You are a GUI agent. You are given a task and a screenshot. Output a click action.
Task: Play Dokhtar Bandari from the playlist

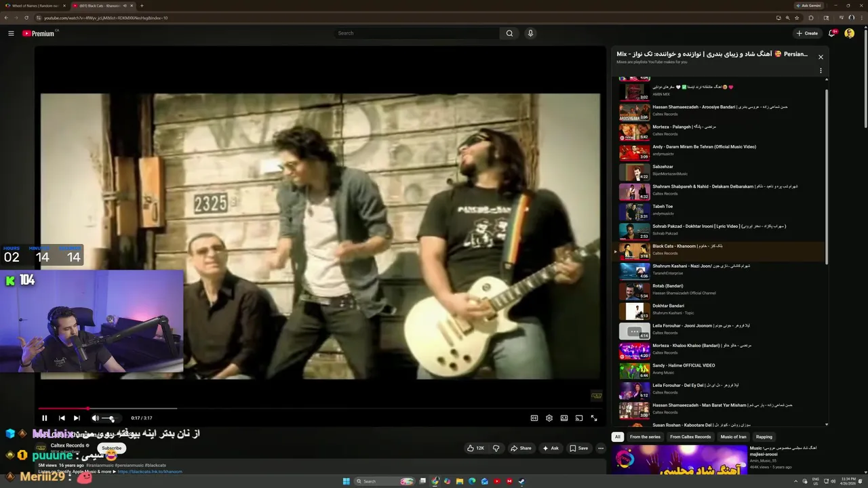click(x=719, y=310)
